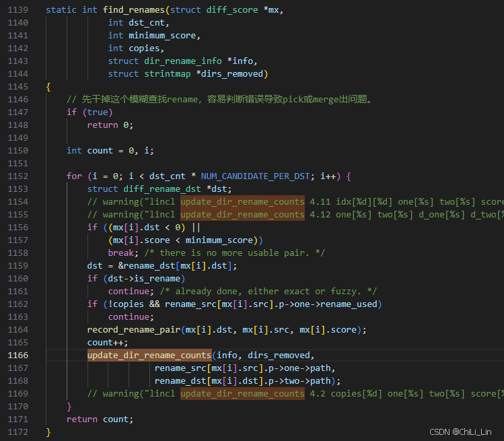Click the opening brace on line 1145
Image resolution: width=504 pixels, height=441 pixels.
tap(48, 87)
